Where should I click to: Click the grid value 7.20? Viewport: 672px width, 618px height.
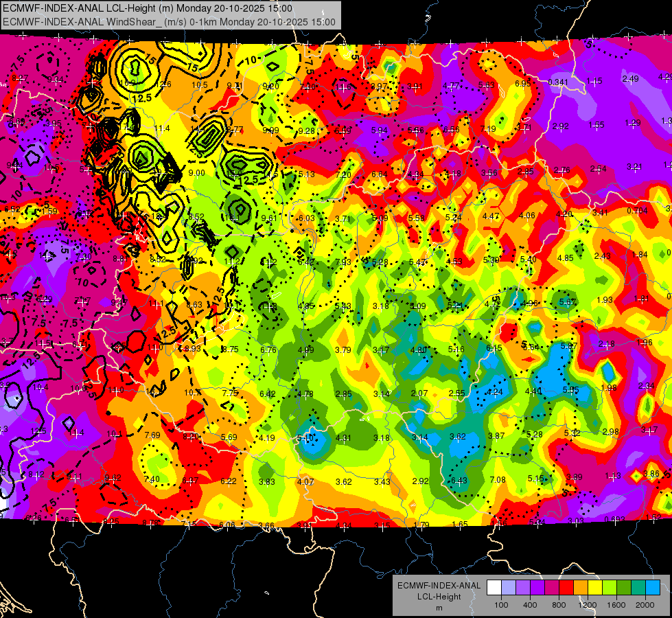[344, 174]
